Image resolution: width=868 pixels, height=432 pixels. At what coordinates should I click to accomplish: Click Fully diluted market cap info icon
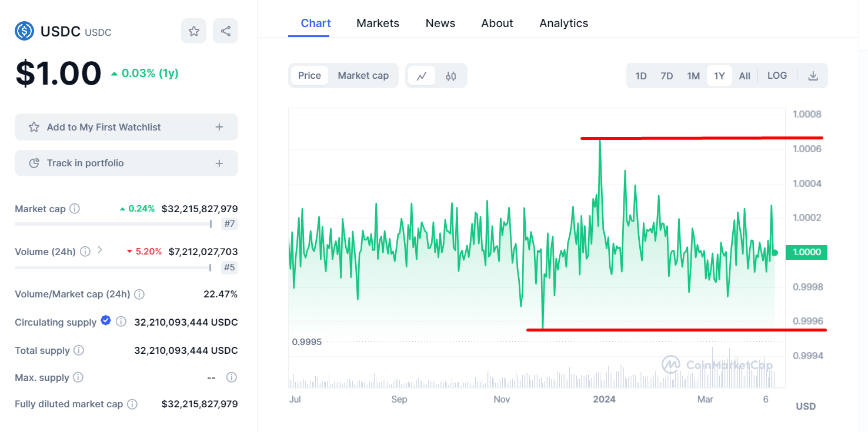[x=132, y=404]
